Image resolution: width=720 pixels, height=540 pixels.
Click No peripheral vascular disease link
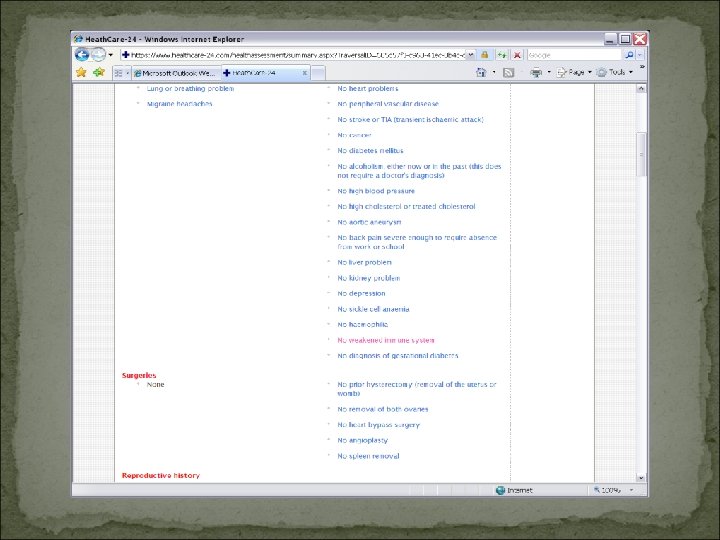[x=388, y=104]
